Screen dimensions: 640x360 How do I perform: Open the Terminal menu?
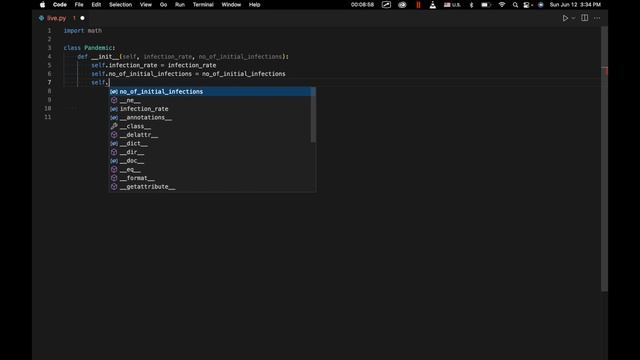(203, 5)
